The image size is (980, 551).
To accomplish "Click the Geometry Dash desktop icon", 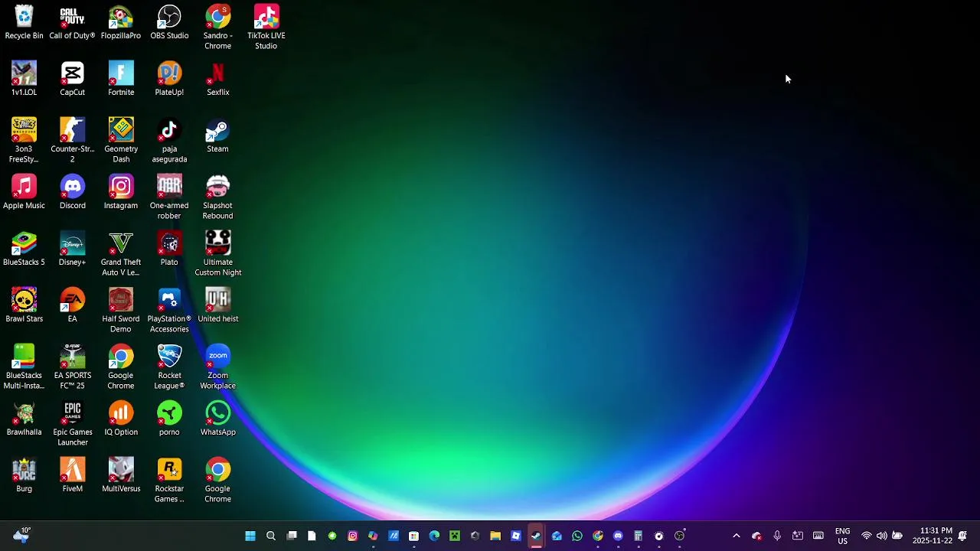I will [x=121, y=141].
